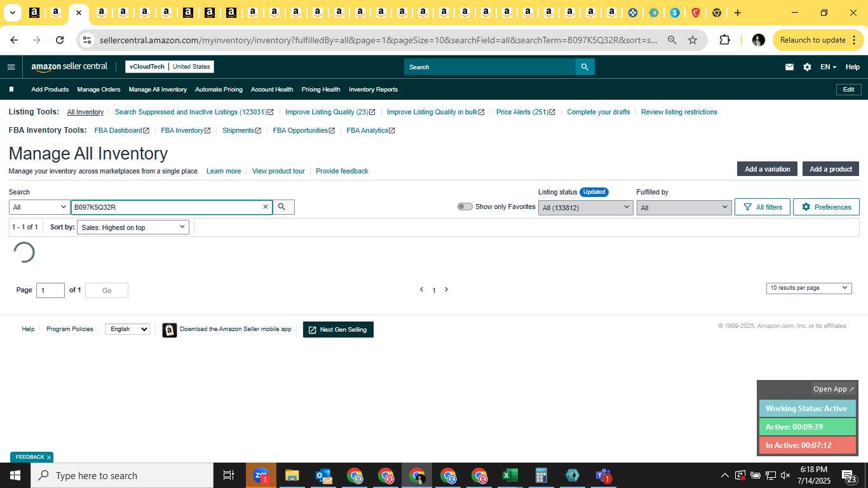Open the Add Products menu
868x488 pixels.
[50, 90]
